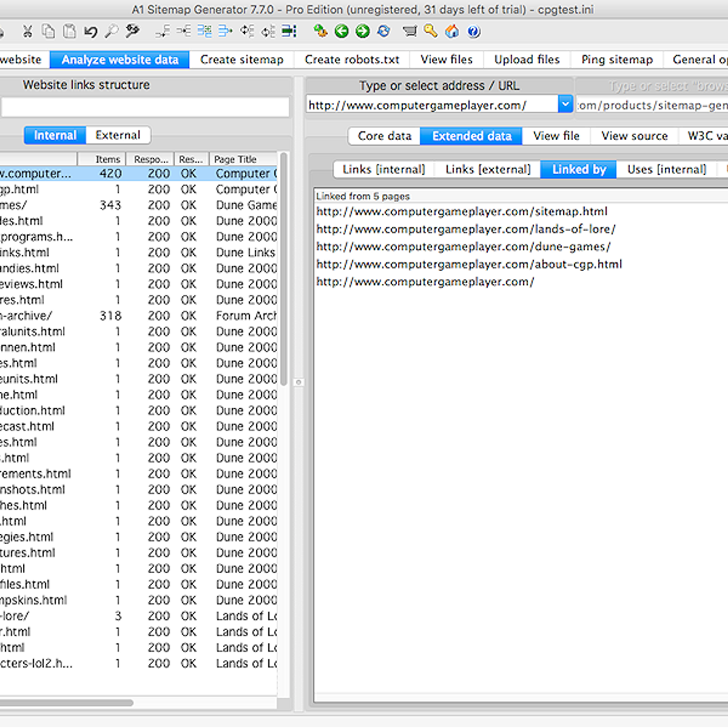Viewport: 728px width, 728px height.
Task: Click the vertical scrollbar of links list
Action: [283, 268]
